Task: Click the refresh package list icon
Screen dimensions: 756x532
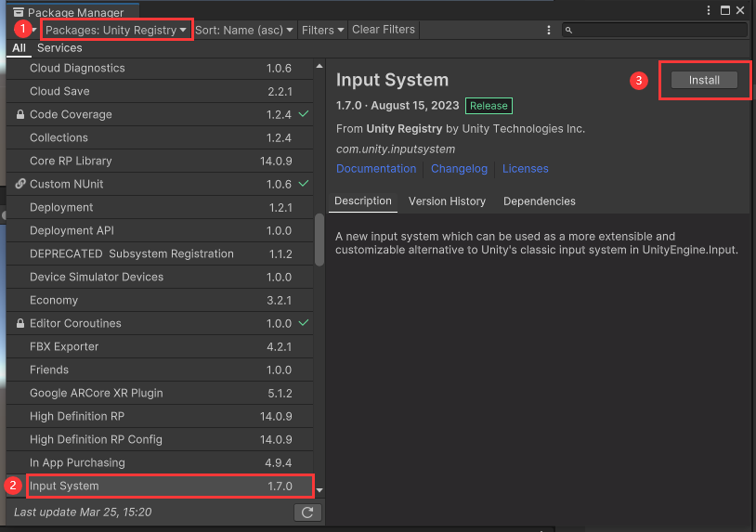Action: click(307, 513)
